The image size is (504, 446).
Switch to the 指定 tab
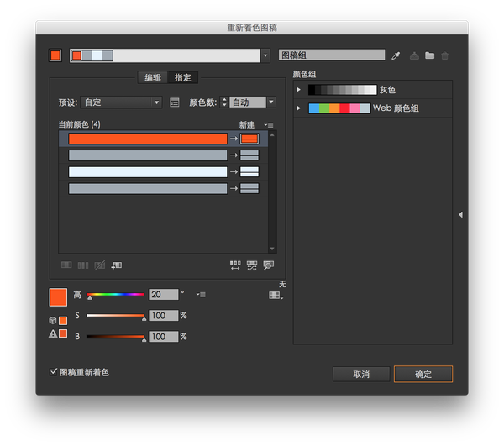pos(182,77)
